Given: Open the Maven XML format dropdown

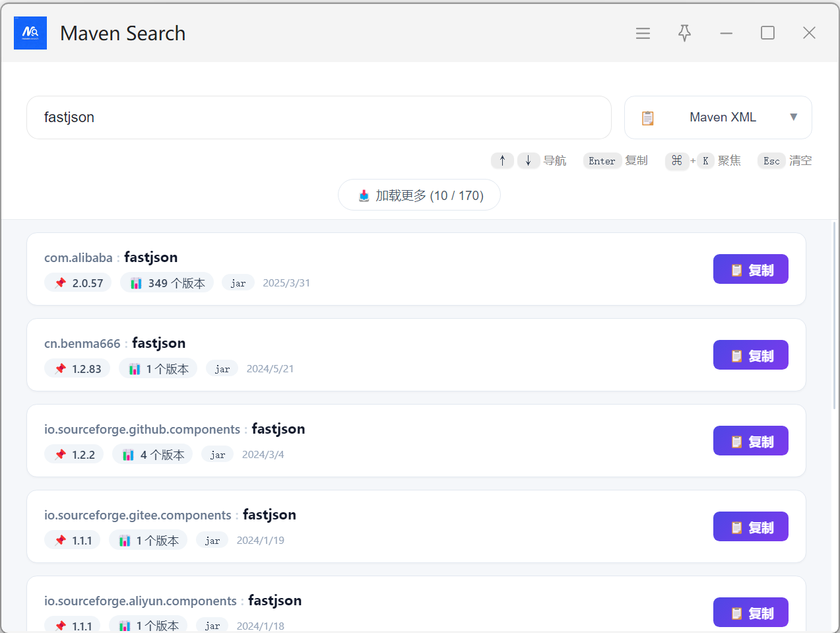Looking at the screenshot, I should 718,117.
